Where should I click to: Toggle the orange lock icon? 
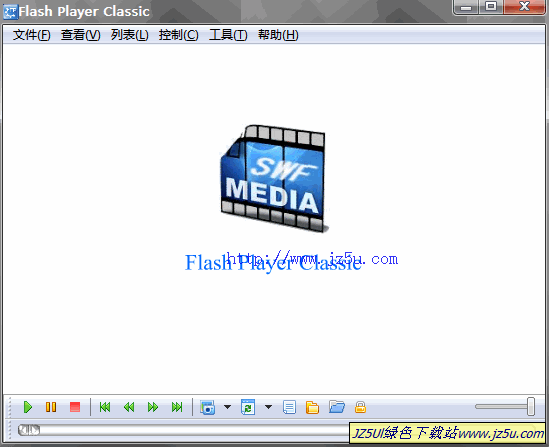[x=360, y=407]
